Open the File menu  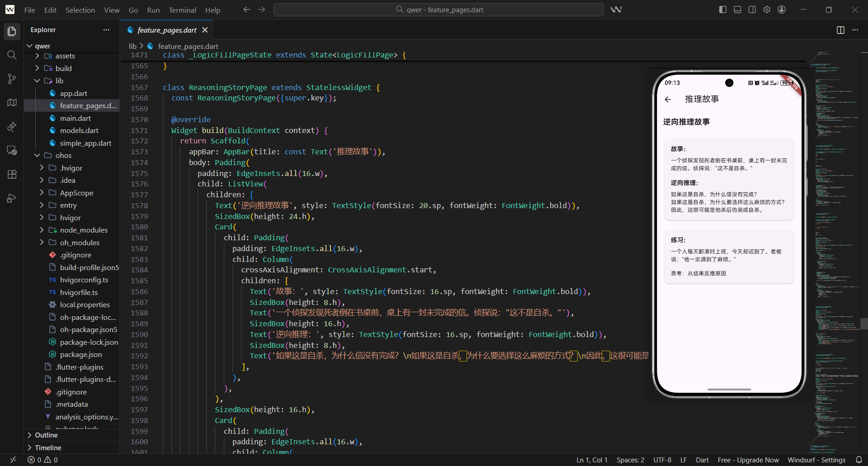pos(30,10)
